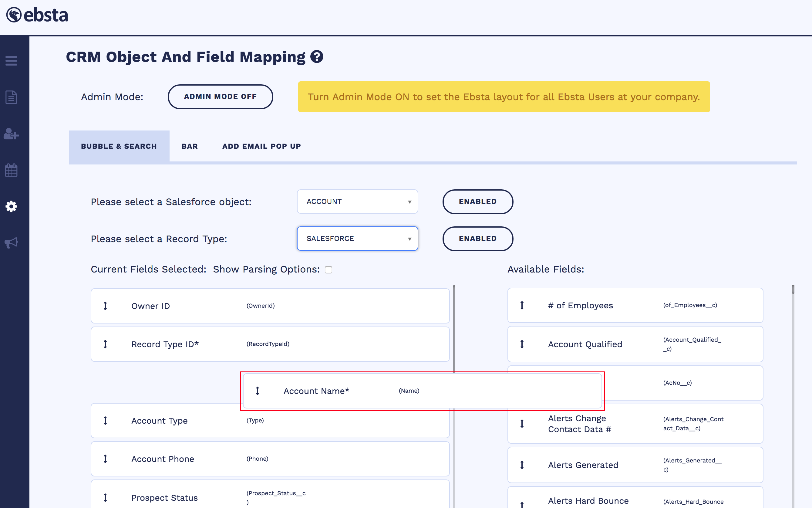Open the Salesforce Record Type dropdown

[x=357, y=239]
